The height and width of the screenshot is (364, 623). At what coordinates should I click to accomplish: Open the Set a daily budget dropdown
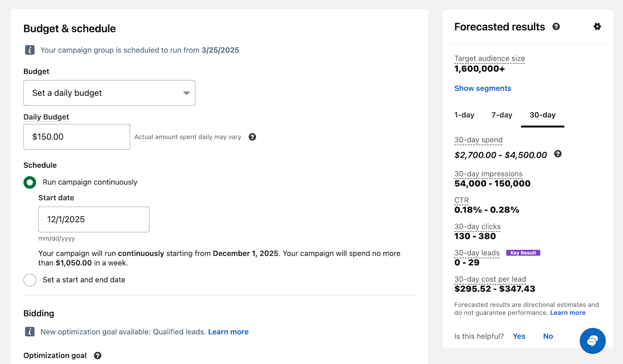109,93
